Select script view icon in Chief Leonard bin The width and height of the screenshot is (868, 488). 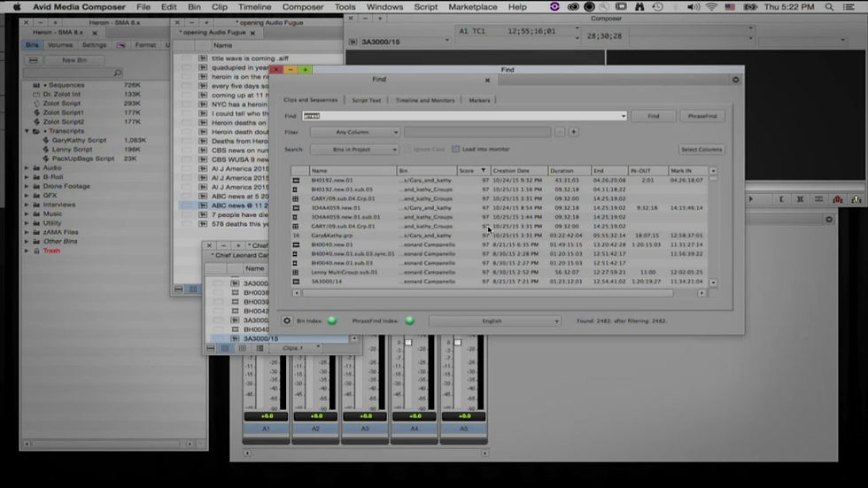point(260,348)
